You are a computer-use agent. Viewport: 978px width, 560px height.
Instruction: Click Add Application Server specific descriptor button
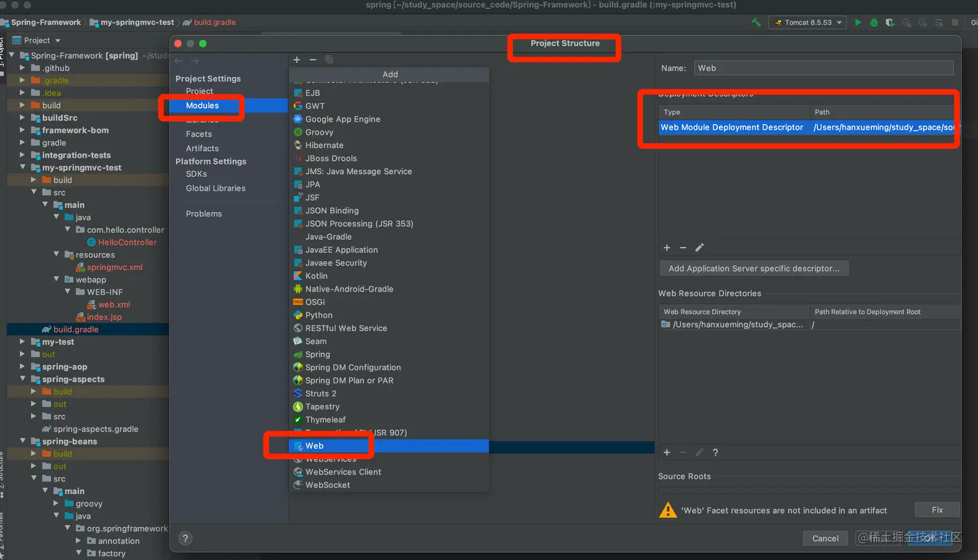click(x=754, y=268)
